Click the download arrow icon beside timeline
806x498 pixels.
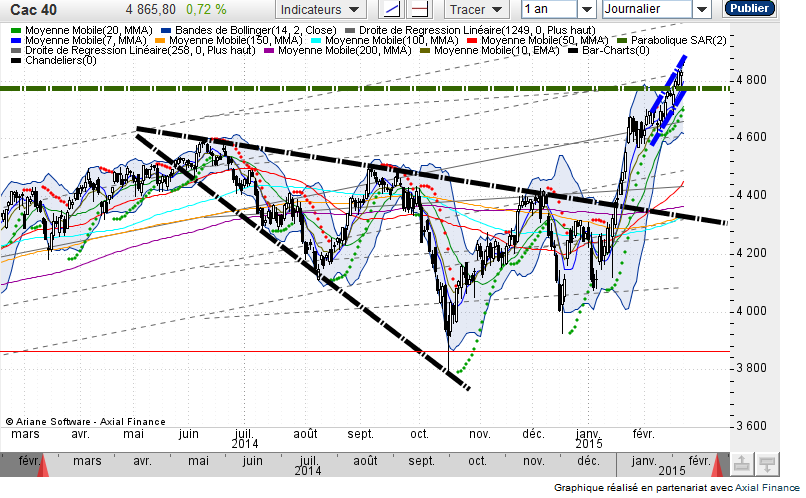(767, 464)
